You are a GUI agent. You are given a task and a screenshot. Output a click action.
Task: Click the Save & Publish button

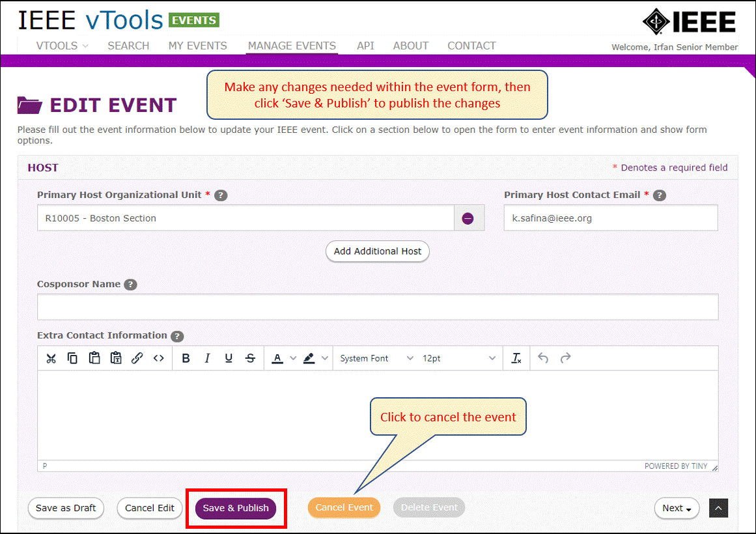point(236,508)
